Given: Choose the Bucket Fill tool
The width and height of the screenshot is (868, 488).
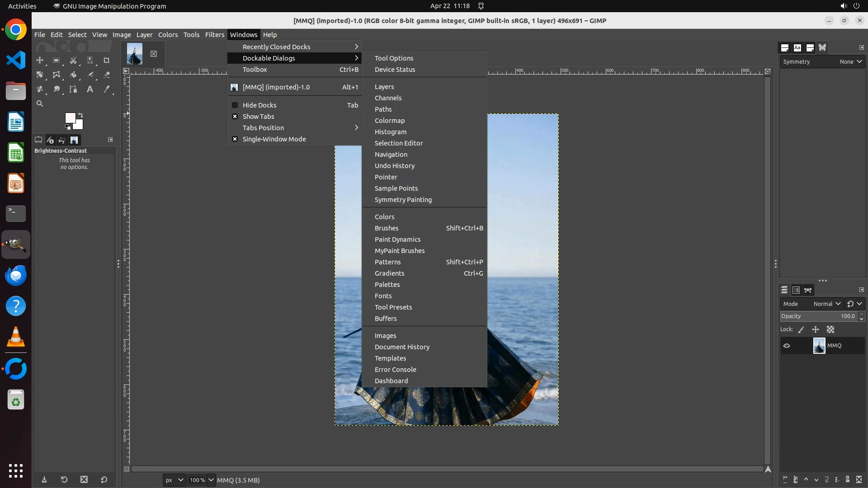Looking at the screenshot, I should [x=73, y=75].
